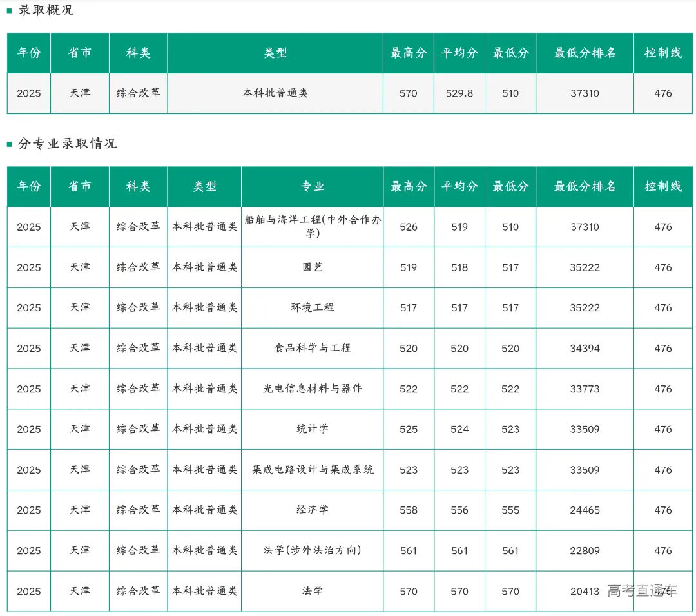
Task: Click the 录取概况 section heading
Action: pos(46,10)
